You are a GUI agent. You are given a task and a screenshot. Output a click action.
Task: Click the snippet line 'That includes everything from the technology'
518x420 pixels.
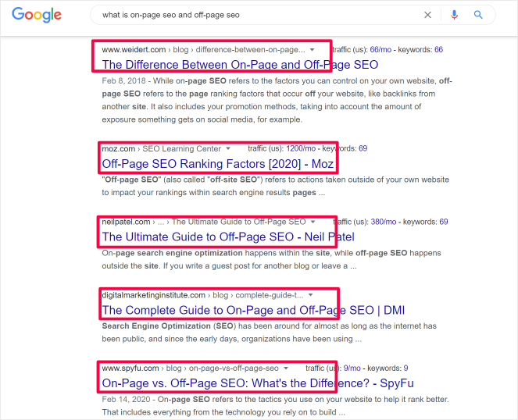tap(223, 412)
